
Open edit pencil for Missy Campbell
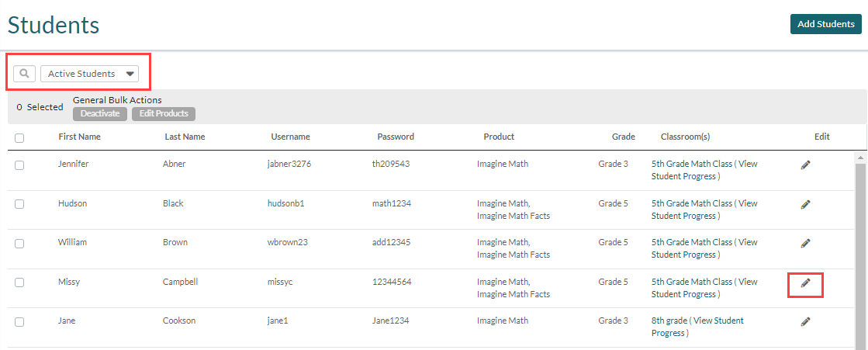pos(805,283)
